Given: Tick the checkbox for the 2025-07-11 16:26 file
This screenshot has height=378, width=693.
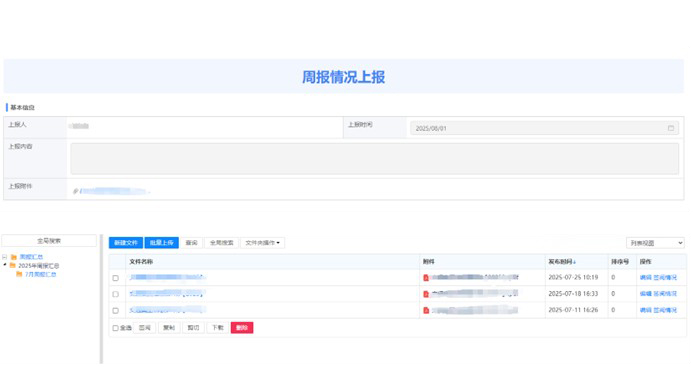Looking at the screenshot, I should (116, 311).
